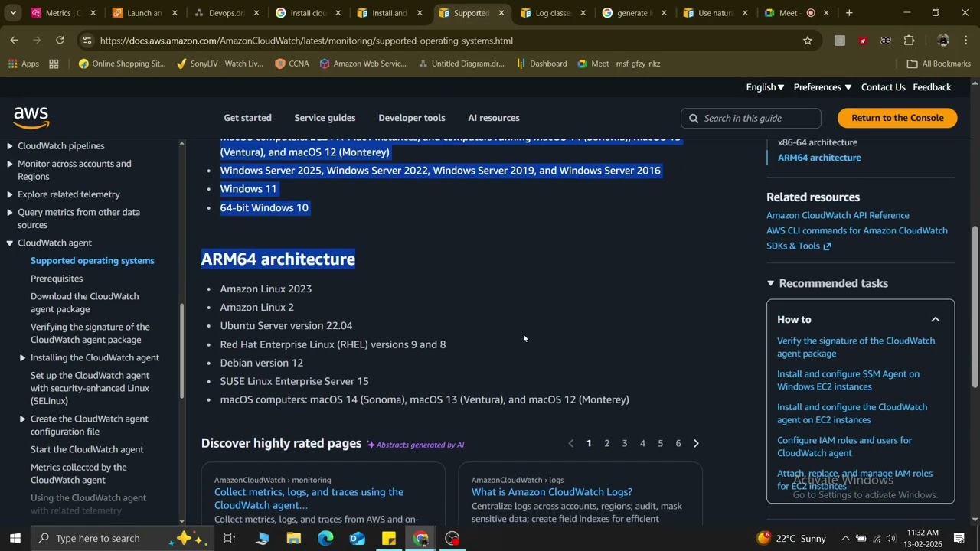Viewport: 980px width, 551px height.
Task: Open File Explorer from the taskbar
Action: 294,538
